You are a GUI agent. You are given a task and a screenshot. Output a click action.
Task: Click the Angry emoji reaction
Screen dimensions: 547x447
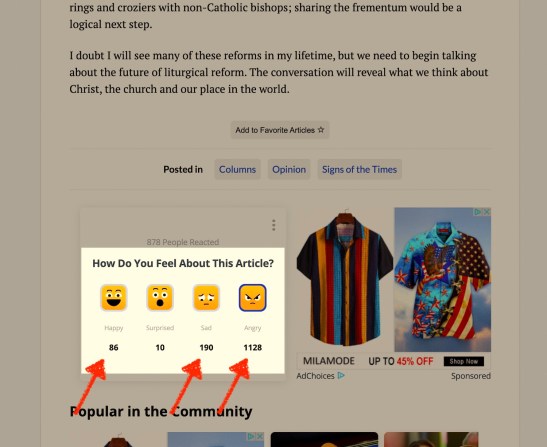coord(253,297)
